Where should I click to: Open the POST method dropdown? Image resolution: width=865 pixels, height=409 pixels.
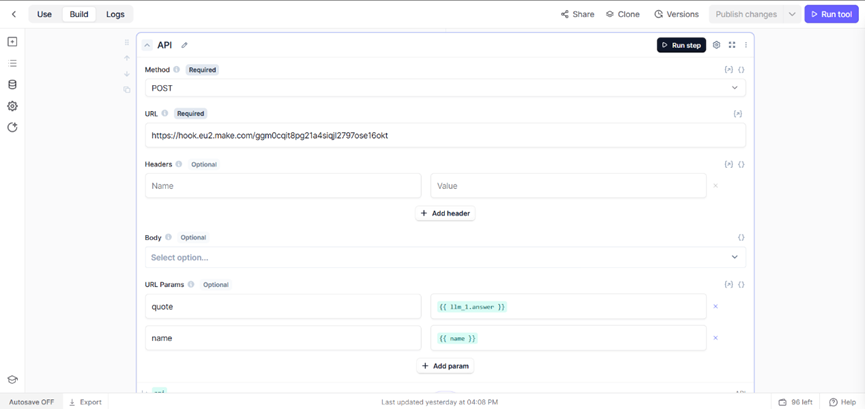click(x=445, y=88)
